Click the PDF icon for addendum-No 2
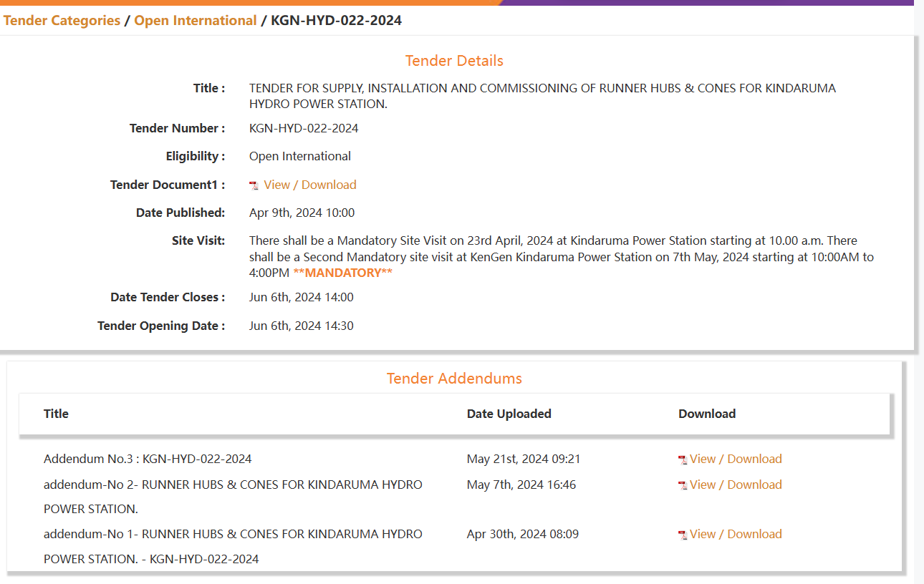The height and width of the screenshot is (584, 924). click(683, 486)
